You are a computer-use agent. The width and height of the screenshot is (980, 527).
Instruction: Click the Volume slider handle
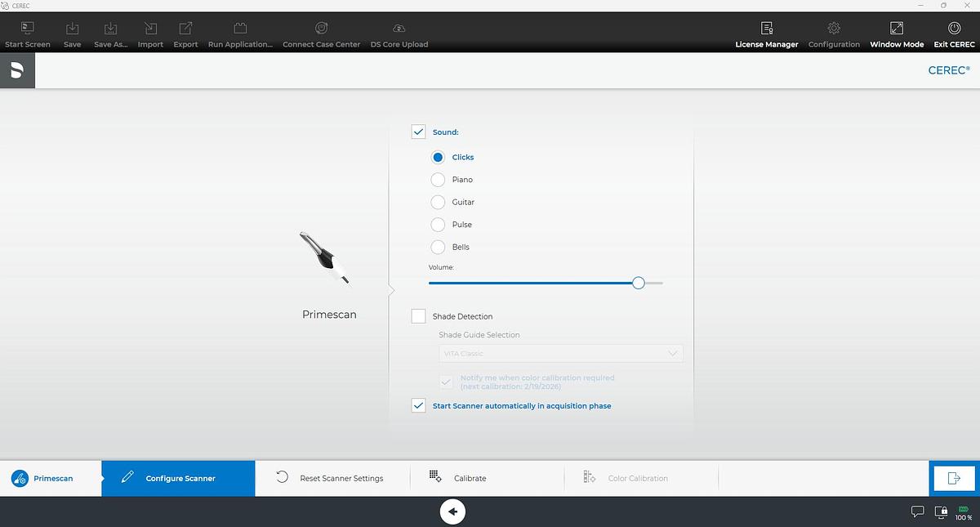pyautogui.click(x=639, y=283)
